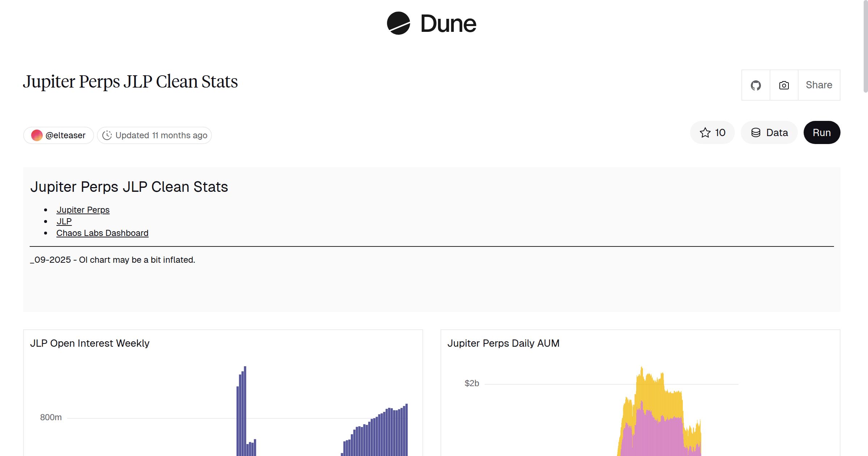
Task: Click the Data database icon
Action: (x=756, y=132)
